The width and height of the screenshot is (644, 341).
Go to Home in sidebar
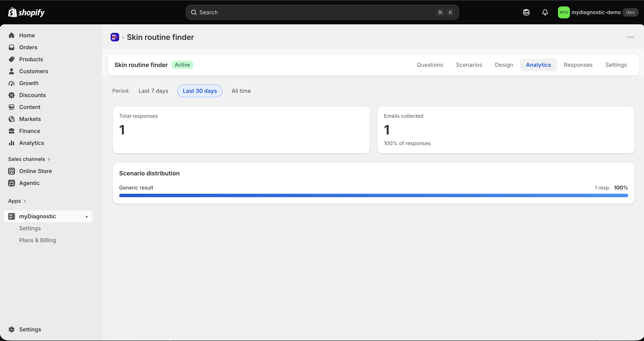(48, 35)
